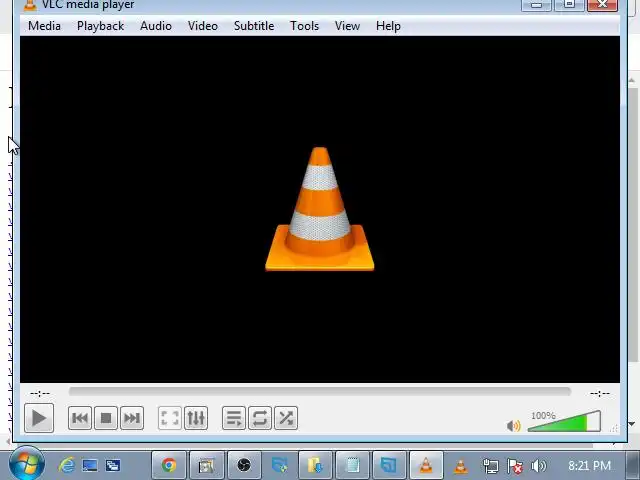Click VLC cone icon in system tray
The image size is (640, 480).
click(461, 466)
